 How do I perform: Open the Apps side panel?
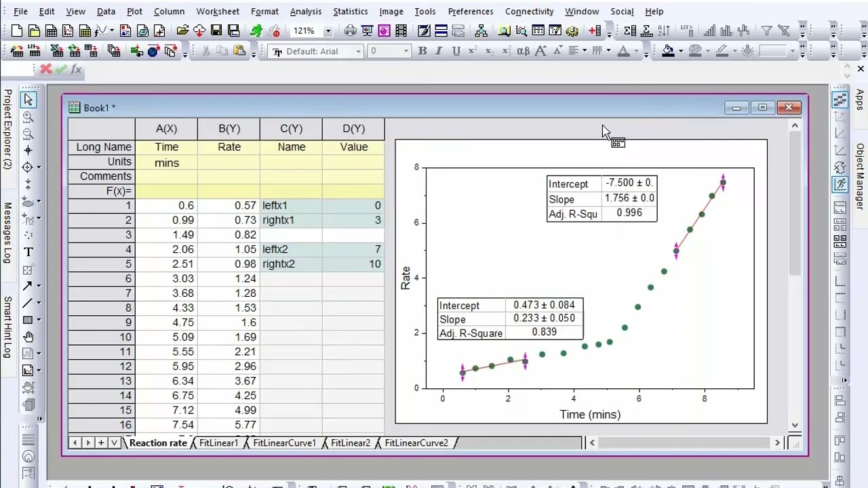(860, 100)
